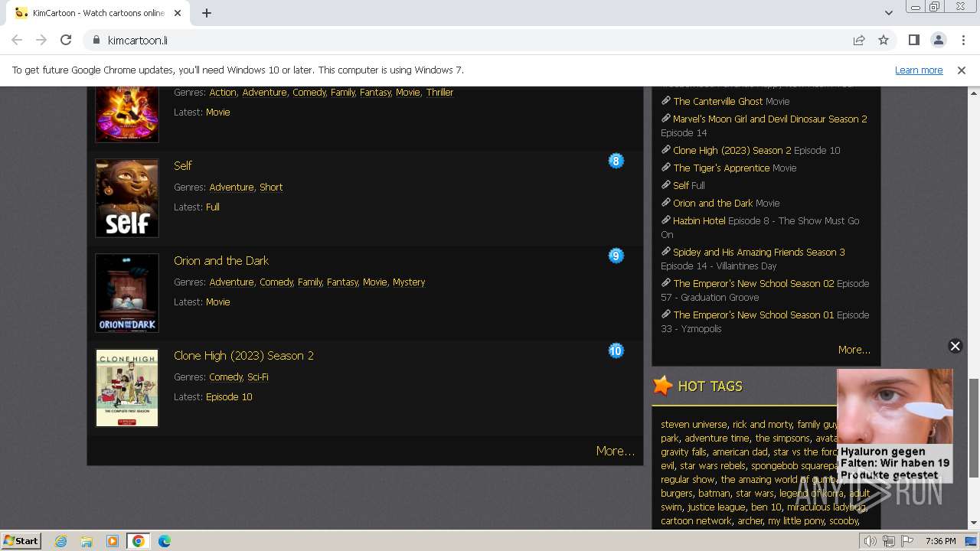Reload the page with the refresh icon
The image size is (980, 551).
(66, 40)
